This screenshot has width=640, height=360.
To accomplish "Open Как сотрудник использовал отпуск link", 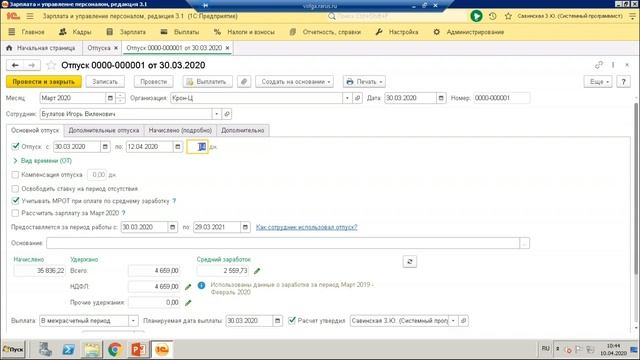I will pyautogui.click(x=307, y=227).
